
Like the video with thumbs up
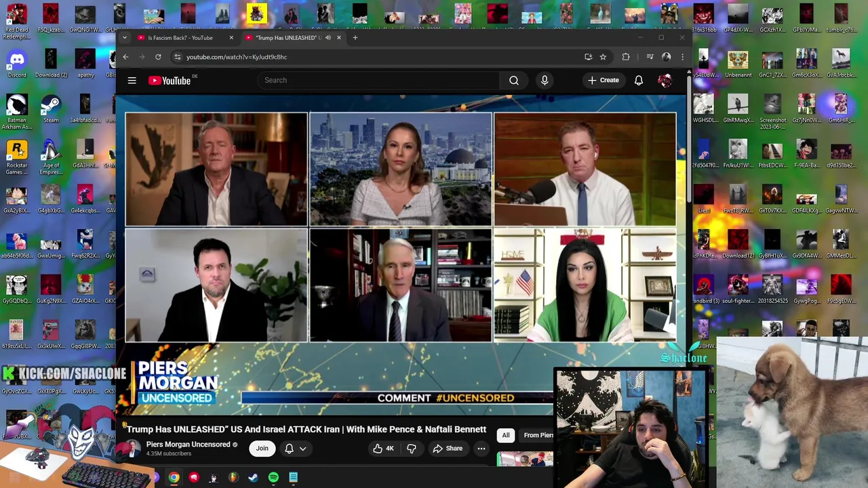(x=383, y=449)
